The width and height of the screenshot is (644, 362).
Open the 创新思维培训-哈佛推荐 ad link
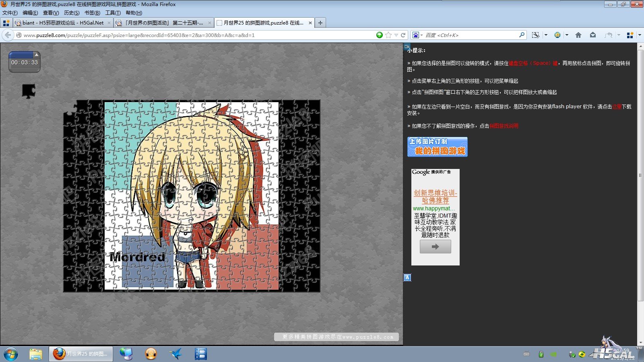[436, 197]
